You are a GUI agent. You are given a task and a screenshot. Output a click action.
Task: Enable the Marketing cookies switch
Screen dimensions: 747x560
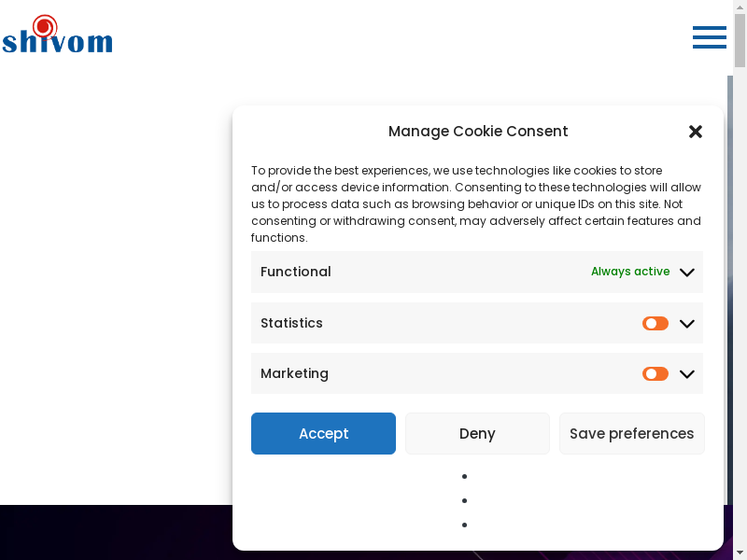pos(655,374)
